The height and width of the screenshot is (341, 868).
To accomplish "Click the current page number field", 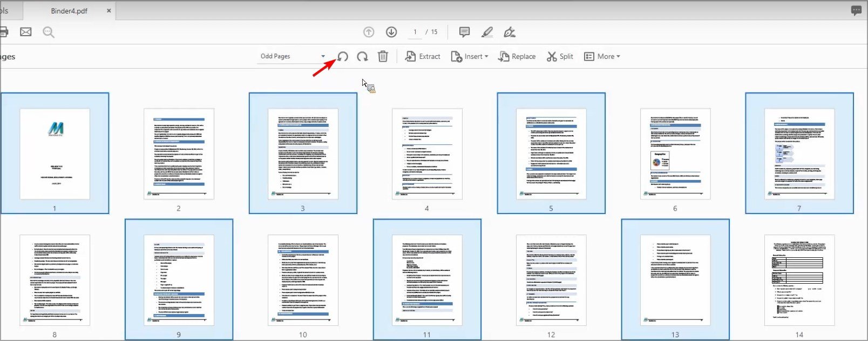I will (x=415, y=32).
